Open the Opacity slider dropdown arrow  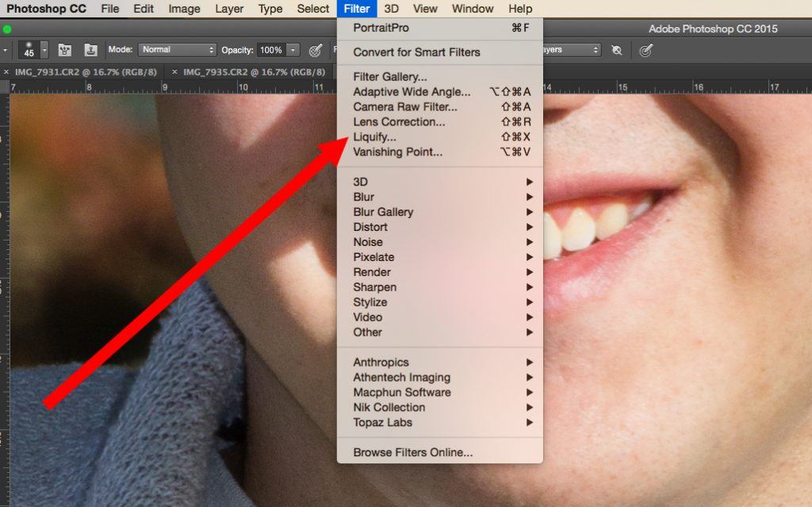(x=293, y=50)
